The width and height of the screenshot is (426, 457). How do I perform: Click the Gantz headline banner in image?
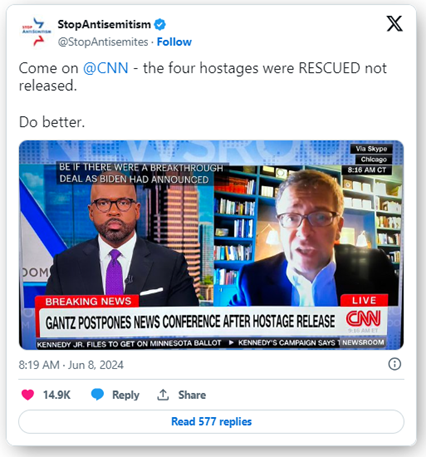click(x=190, y=322)
